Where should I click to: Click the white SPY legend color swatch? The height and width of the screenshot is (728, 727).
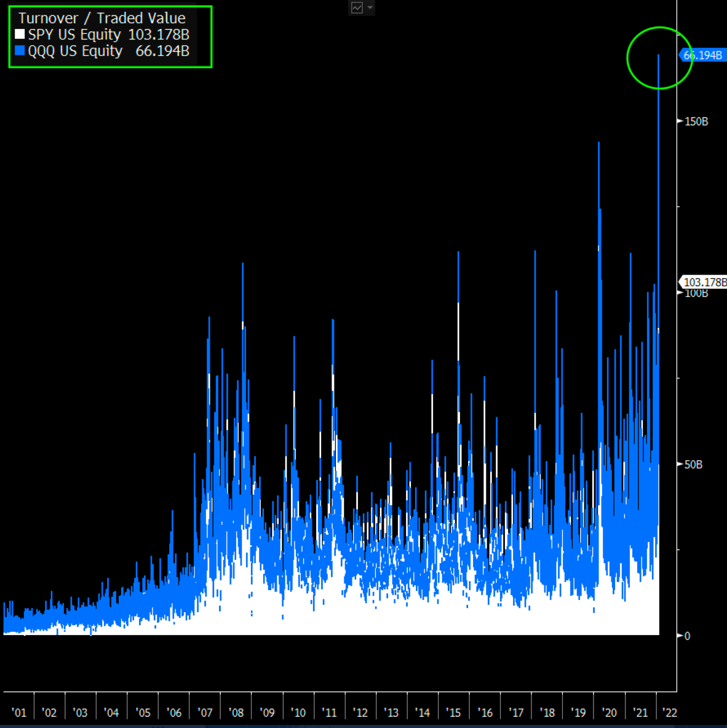click(20, 35)
